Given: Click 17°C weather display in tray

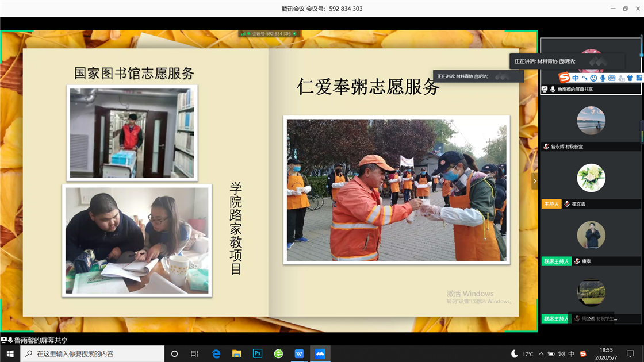Looking at the screenshot, I should (x=528, y=354).
